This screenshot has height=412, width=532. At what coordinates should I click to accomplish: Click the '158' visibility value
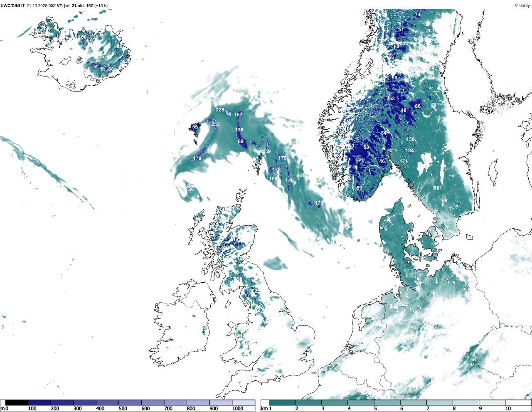410,139
